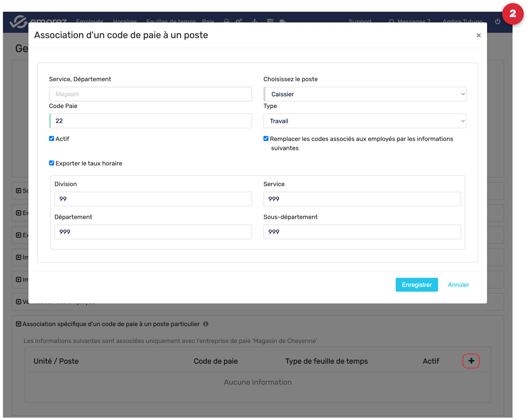Click the Division field containing 99
This screenshot has width=529, height=420.
[x=153, y=199]
